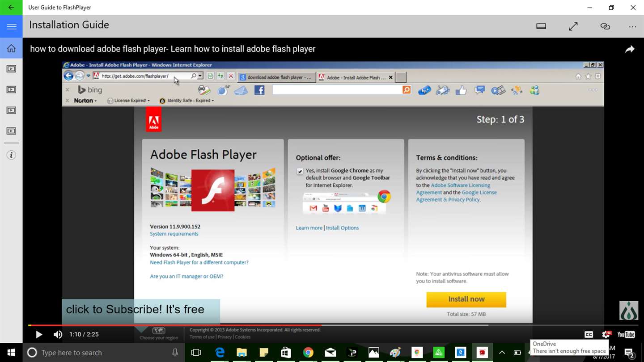The width and height of the screenshot is (644, 362).
Task: Click the Internet Explorer forward button
Action: pos(80,76)
